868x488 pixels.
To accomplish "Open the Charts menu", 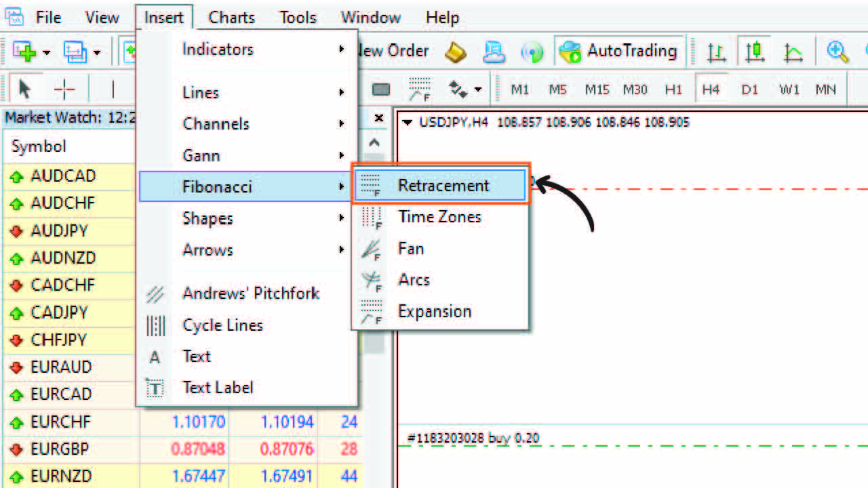I will (231, 17).
